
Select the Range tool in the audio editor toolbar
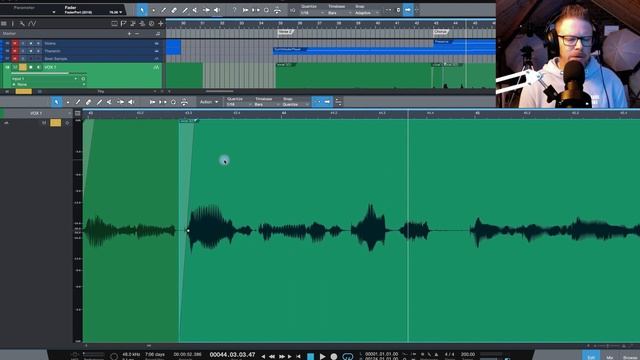tap(68, 102)
